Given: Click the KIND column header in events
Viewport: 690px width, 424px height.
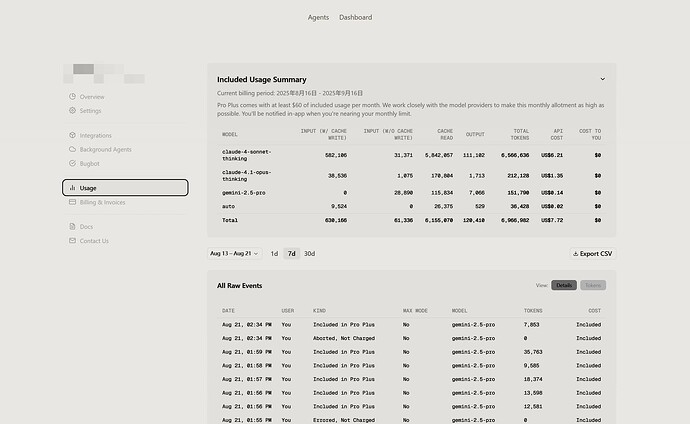Looking at the screenshot, I should click(319, 311).
